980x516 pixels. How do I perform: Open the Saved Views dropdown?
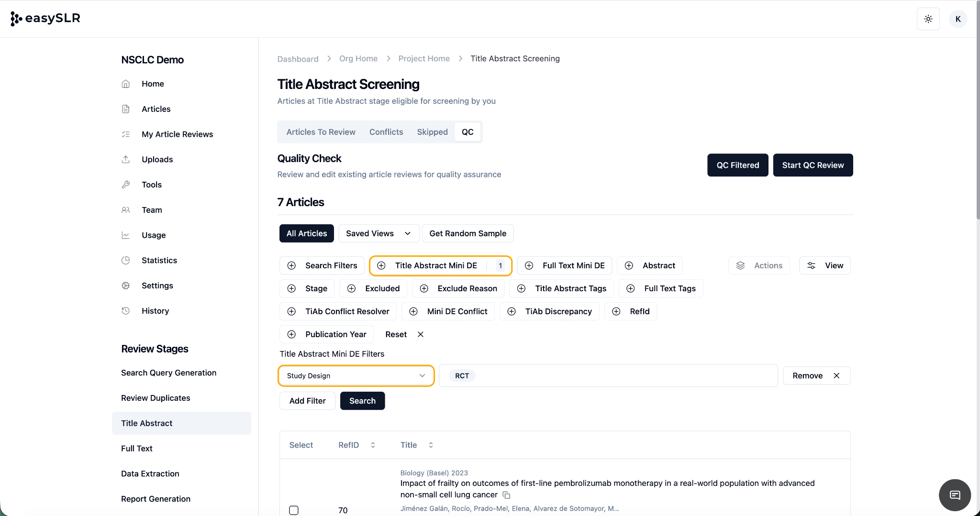[379, 233]
